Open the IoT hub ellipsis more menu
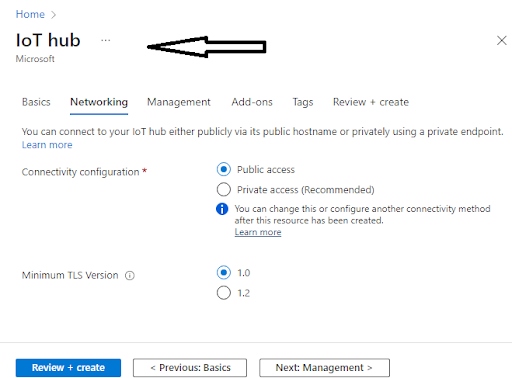The width and height of the screenshot is (512, 378). click(x=106, y=40)
